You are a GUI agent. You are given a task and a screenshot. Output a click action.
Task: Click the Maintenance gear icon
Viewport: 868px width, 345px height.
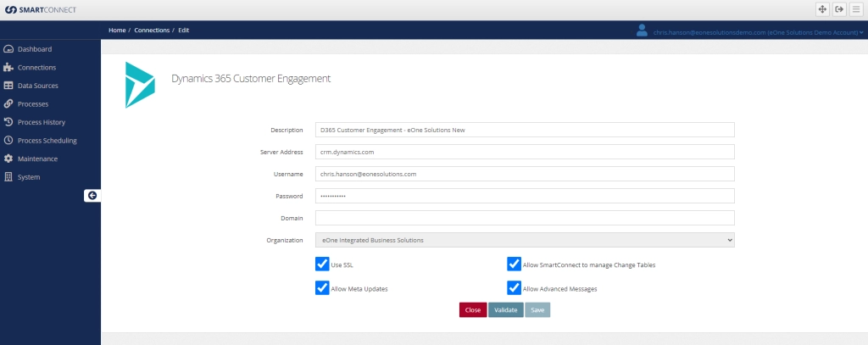[x=8, y=159]
